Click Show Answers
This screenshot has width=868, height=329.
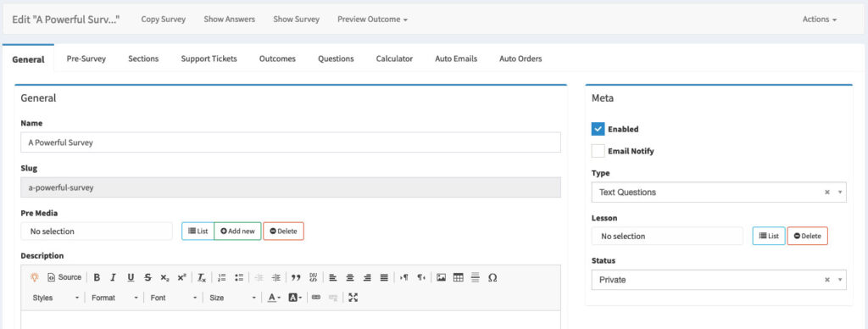[229, 19]
